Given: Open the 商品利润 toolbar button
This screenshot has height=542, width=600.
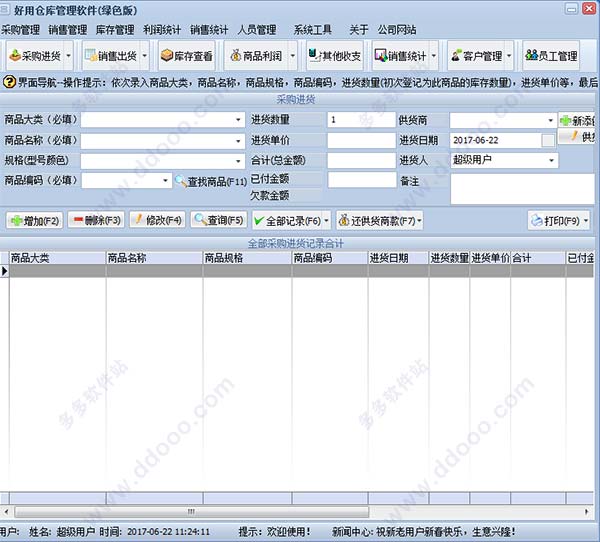Looking at the screenshot, I should click(256, 56).
